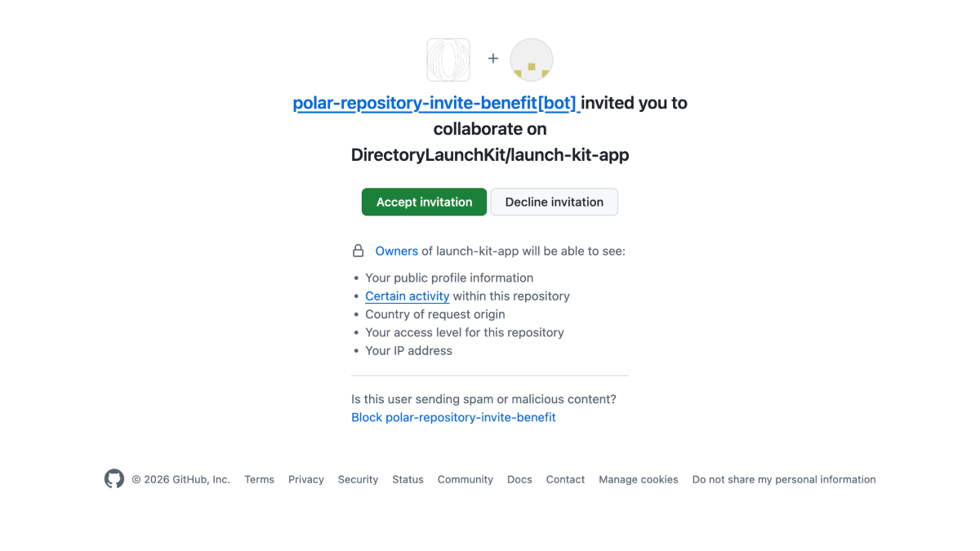Image resolution: width=980 pixels, height=551 pixels.
Task: Accept the repository invitation
Action: point(424,202)
